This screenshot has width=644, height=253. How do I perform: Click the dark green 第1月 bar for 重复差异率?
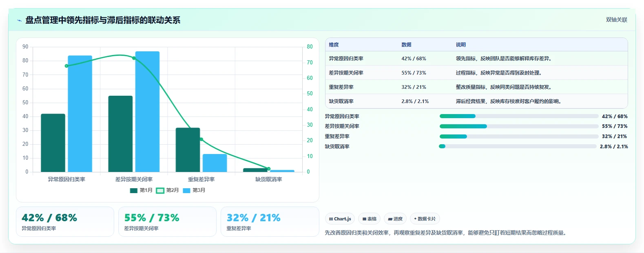point(188,150)
